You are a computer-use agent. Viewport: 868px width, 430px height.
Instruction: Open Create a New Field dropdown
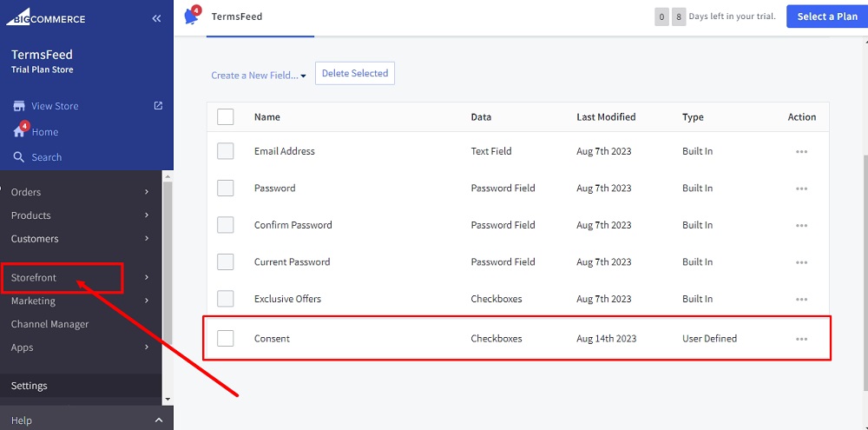259,76
